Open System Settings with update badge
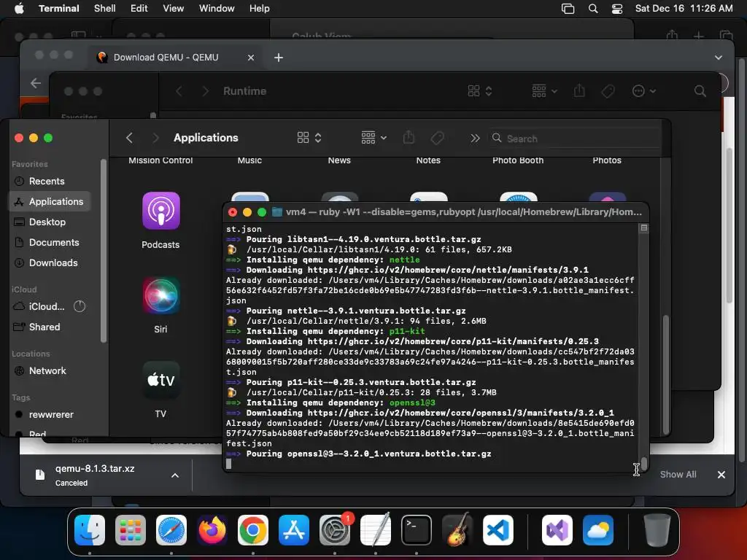Screen dimensions: 747x560 coord(335,530)
